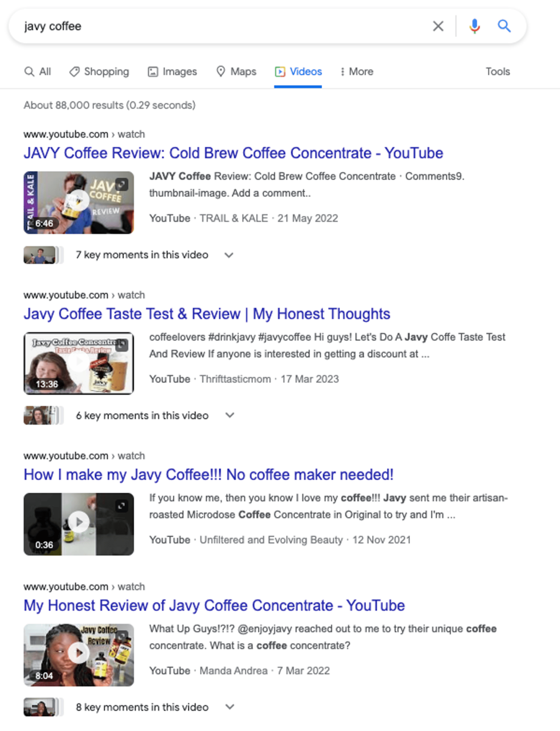
Task: Play the 8:04 Manda Andrea video thumbnail
Action: click(x=79, y=655)
